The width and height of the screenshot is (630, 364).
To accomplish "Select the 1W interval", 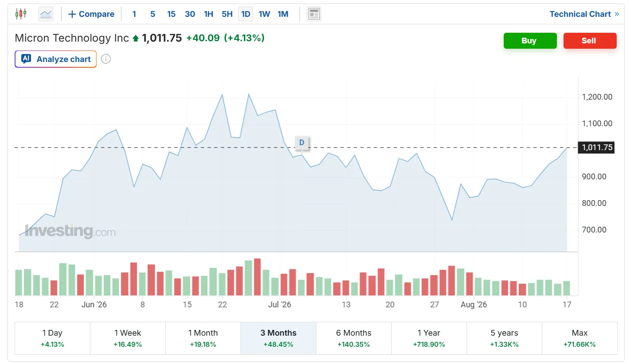I will tap(264, 14).
